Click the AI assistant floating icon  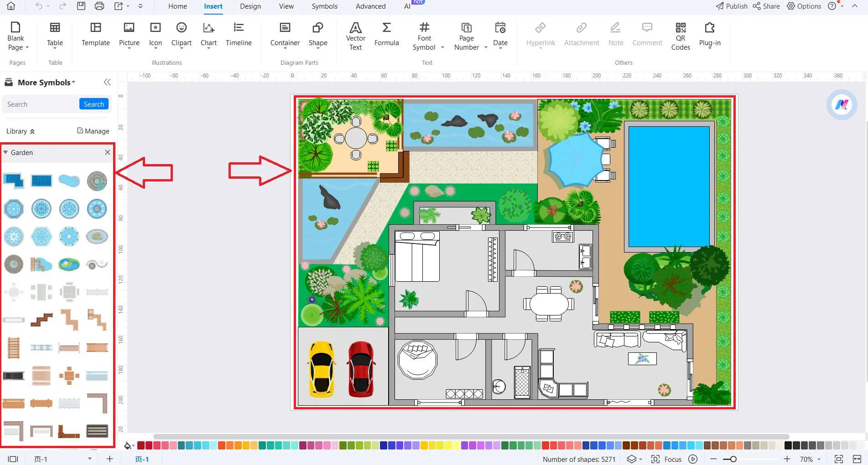tap(842, 105)
